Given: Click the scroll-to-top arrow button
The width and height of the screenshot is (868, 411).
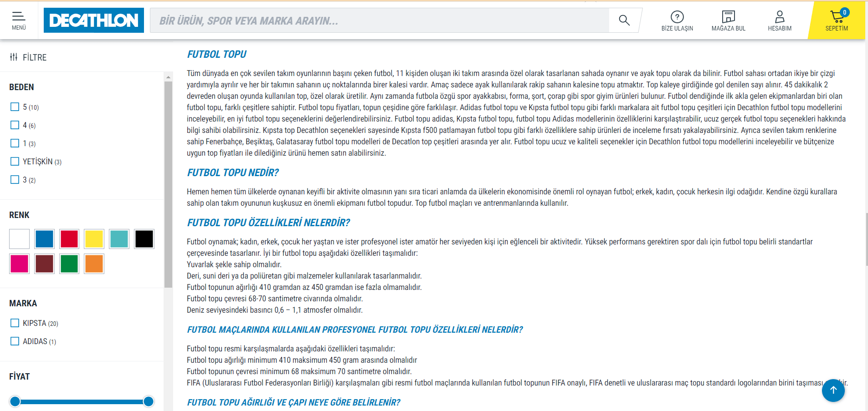Looking at the screenshot, I should click(x=833, y=390).
